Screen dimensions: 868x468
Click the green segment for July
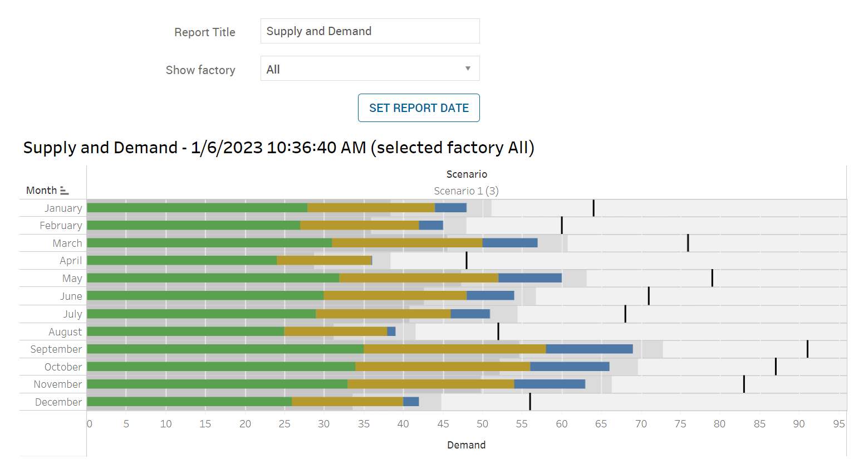click(x=201, y=314)
